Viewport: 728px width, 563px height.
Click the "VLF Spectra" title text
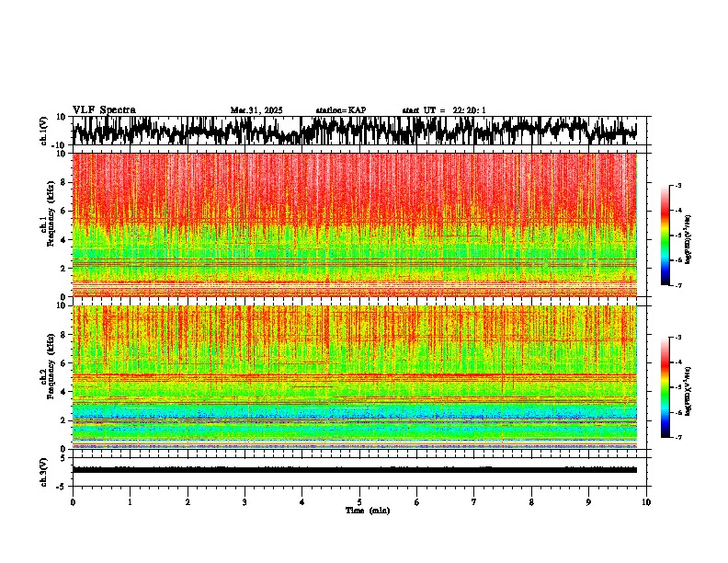pyautogui.click(x=104, y=110)
